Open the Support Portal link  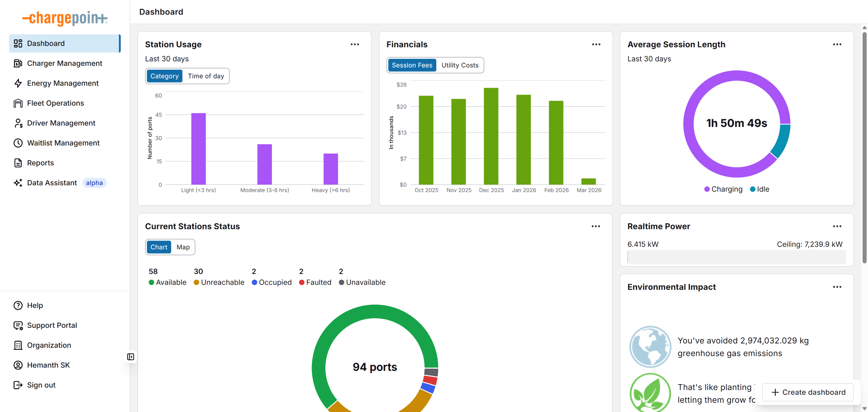click(52, 325)
